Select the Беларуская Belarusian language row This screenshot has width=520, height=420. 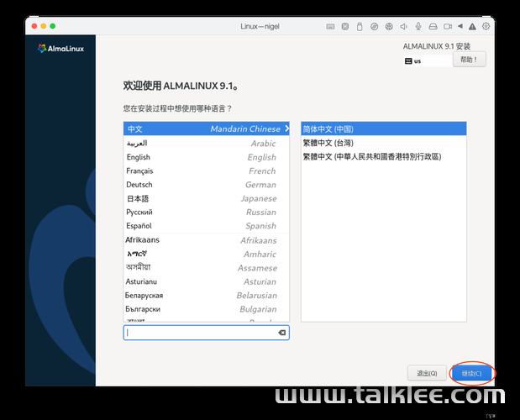pos(207,295)
